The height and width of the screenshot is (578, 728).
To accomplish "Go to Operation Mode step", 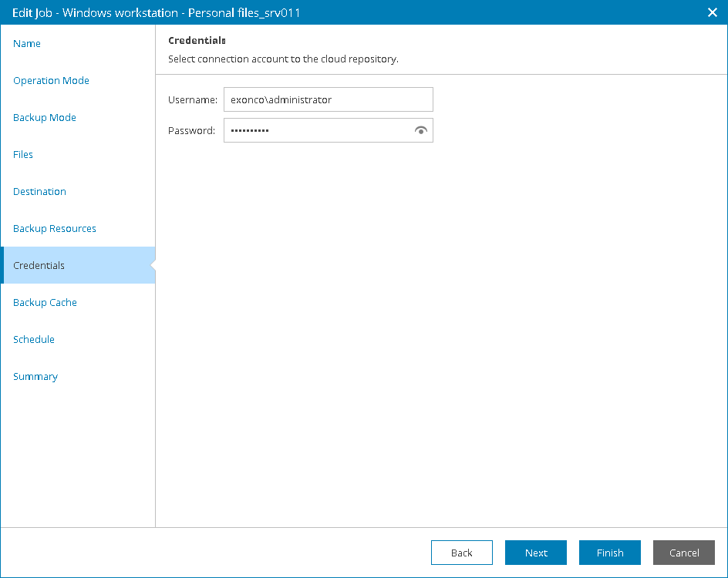I will coord(51,81).
